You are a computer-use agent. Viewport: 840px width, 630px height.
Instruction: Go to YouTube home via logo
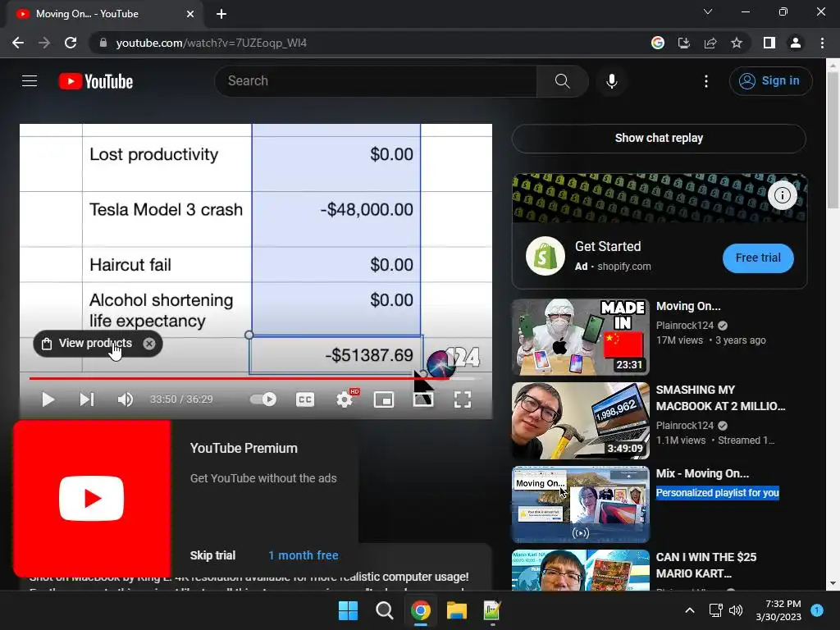click(96, 81)
